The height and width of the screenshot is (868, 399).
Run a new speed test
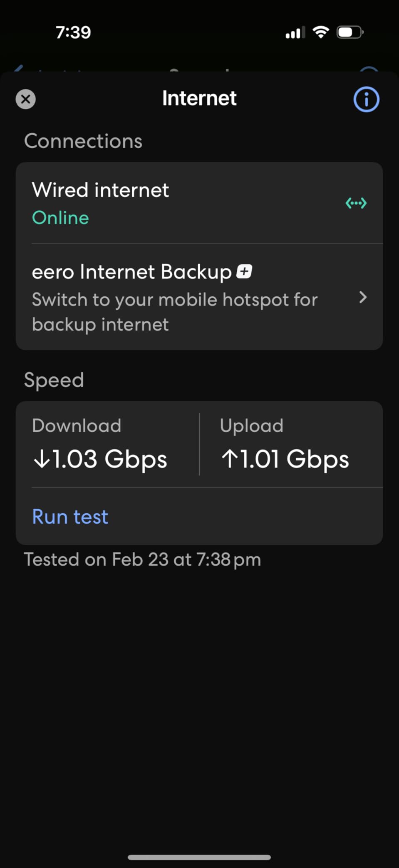(70, 517)
